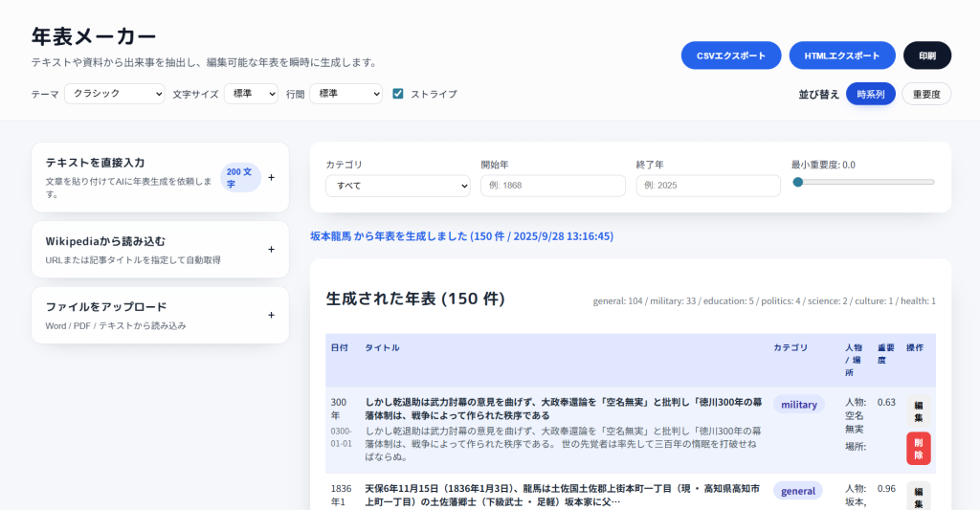The width and height of the screenshot is (980, 510).
Task: Expand the ファイルをアップロード plus icon
Action: [271, 315]
